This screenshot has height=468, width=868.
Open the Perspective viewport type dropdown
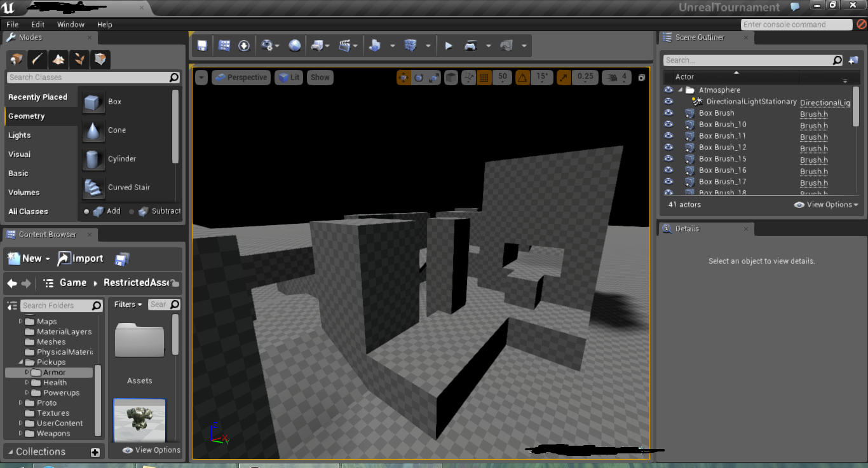[x=241, y=78]
